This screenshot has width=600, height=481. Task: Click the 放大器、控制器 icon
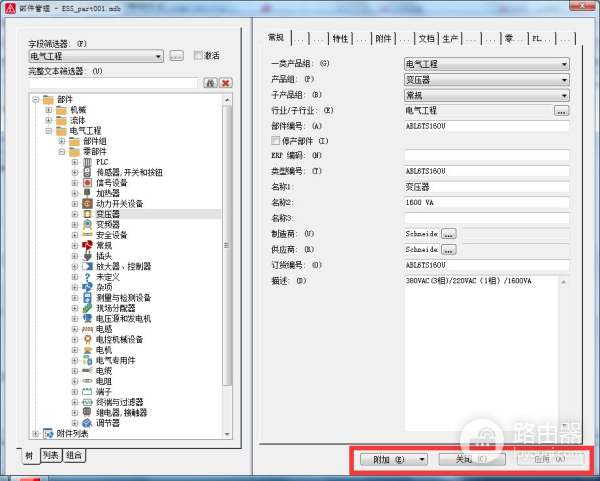[x=87, y=266]
